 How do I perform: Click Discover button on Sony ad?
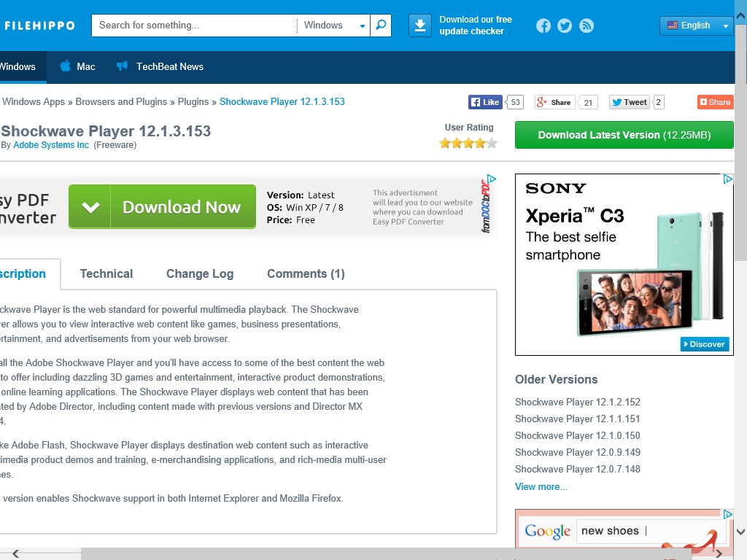705,344
